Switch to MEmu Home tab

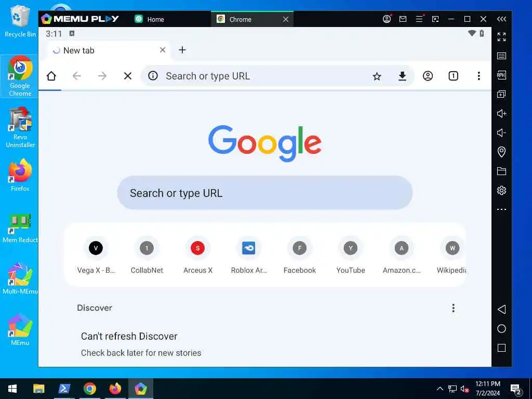pos(149,19)
